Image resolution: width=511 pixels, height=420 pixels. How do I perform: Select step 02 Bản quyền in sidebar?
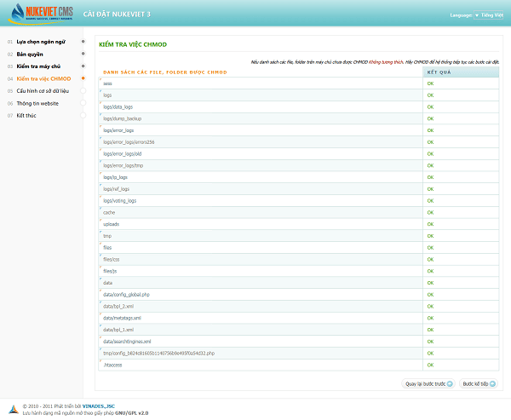point(30,54)
